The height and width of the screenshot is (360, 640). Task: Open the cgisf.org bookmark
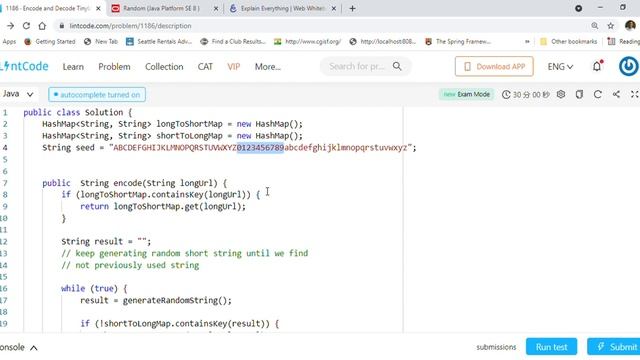point(307,41)
